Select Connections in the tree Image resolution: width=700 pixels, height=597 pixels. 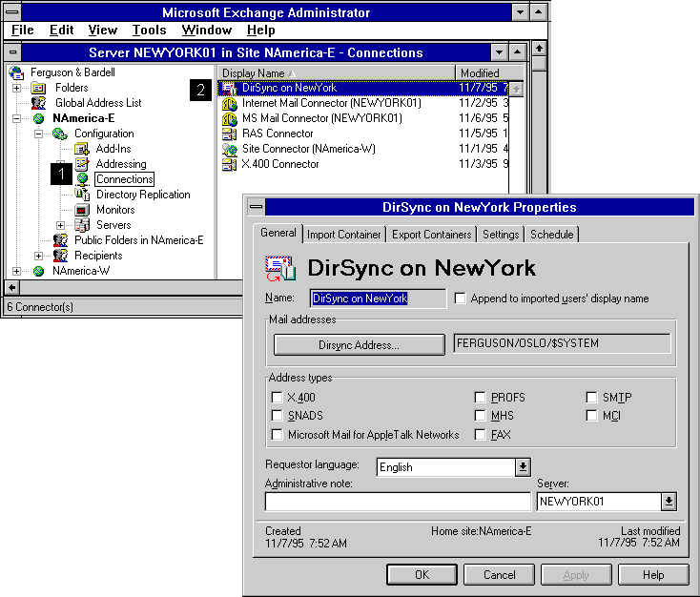(125, 179)
